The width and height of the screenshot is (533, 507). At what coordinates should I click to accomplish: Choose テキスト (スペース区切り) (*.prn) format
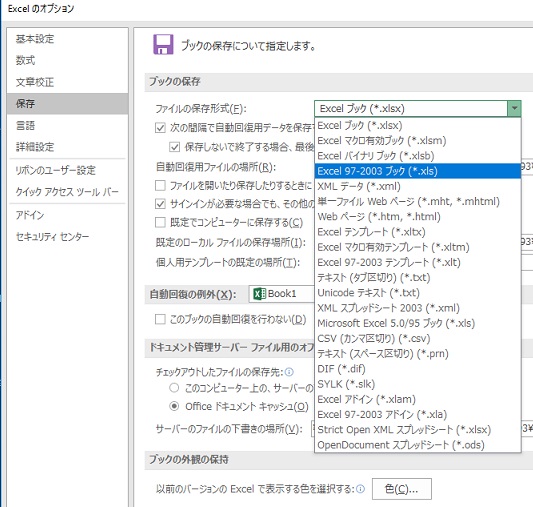(x=418, y=354)
